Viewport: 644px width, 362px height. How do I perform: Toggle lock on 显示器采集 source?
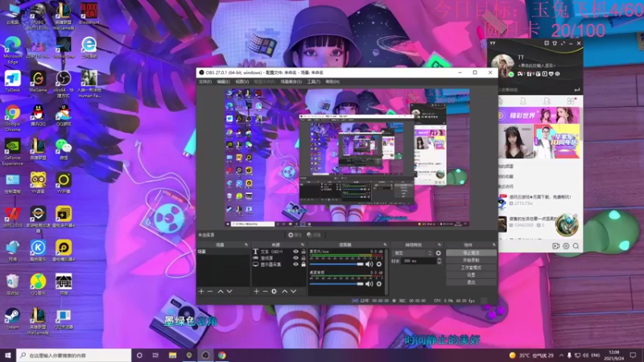click(303, 265)
